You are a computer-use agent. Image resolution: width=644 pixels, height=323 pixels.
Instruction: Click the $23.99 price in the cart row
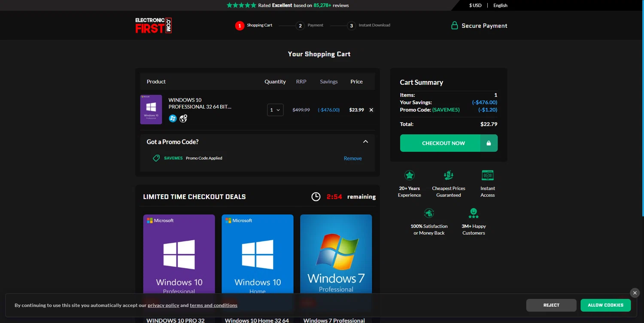tap(356, 110)
